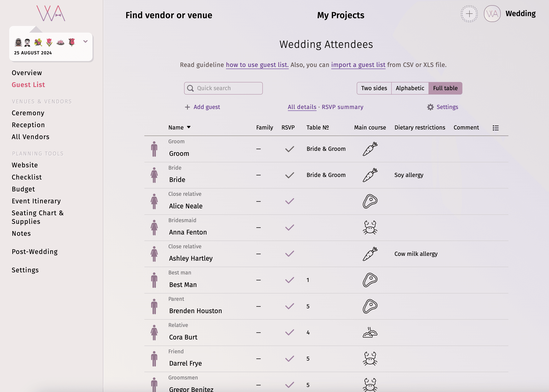Image resolution: width=549 pixels, height=392 pixels.
Task: Click 'import a guest list' link
Action: pyautogui.click(x=358, y=64)
